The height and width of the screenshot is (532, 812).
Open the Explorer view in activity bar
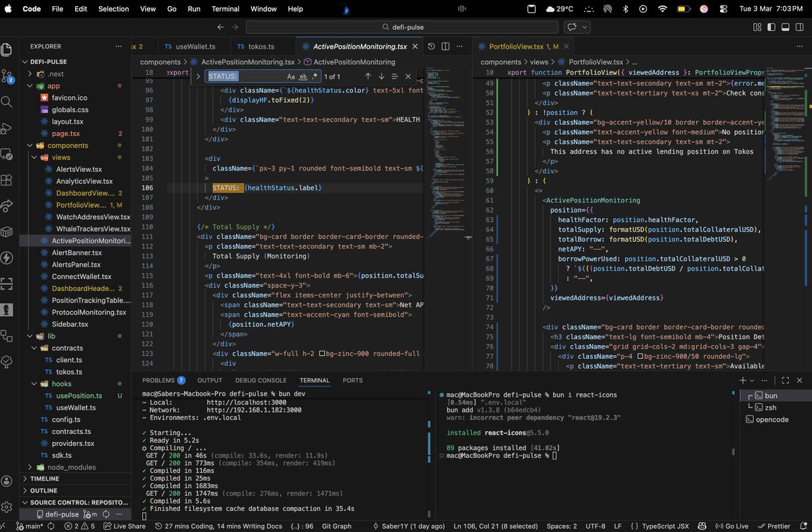[x=7, y=49]
